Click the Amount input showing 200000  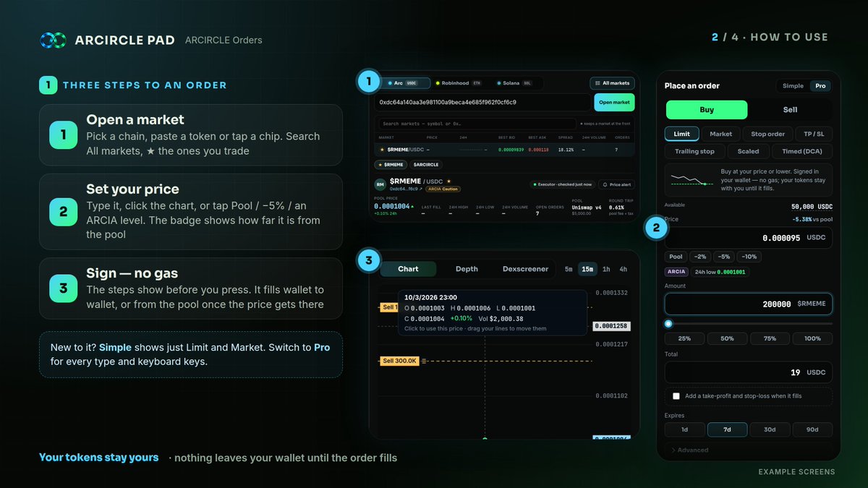(749, 304)
